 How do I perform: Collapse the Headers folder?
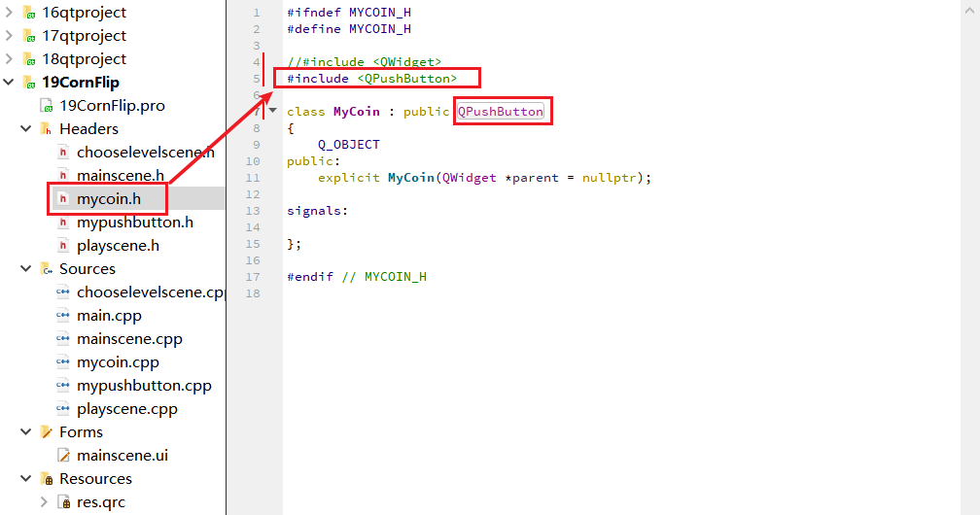pos(26,128)
